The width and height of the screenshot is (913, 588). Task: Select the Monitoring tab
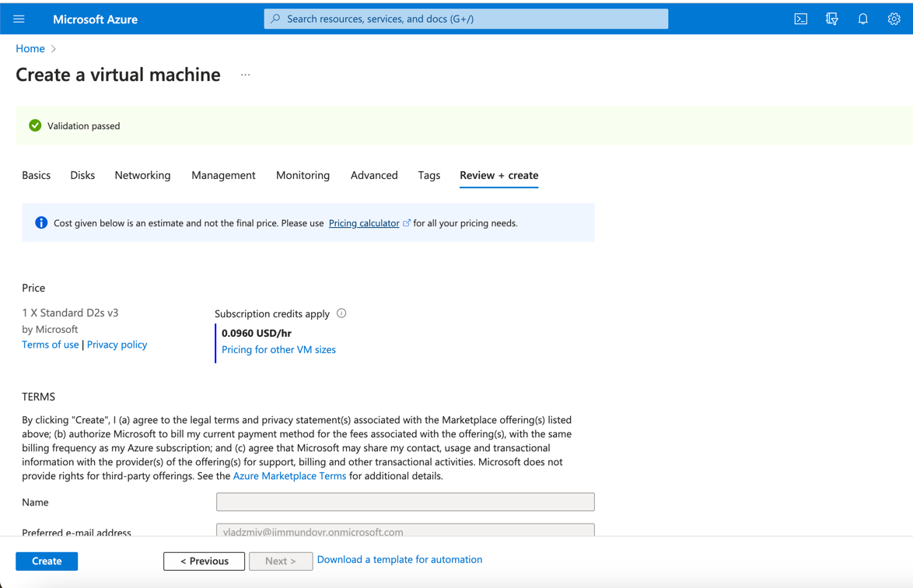303,175
